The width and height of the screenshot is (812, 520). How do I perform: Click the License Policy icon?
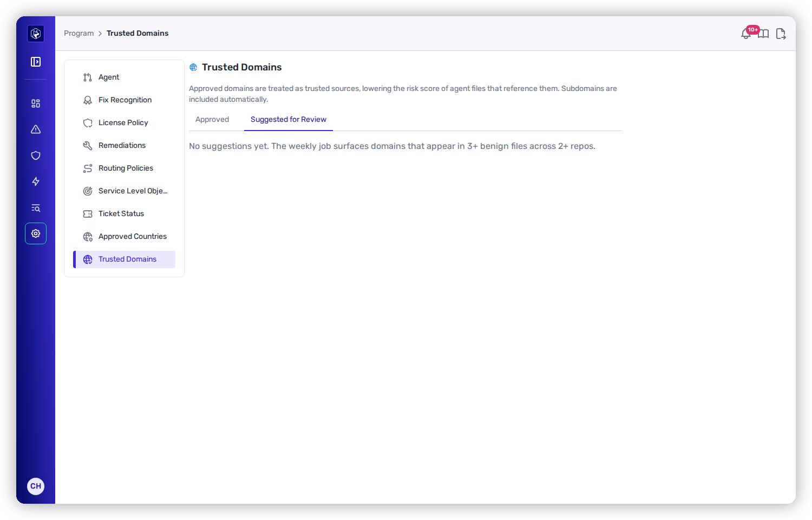(x=88, y=123)
